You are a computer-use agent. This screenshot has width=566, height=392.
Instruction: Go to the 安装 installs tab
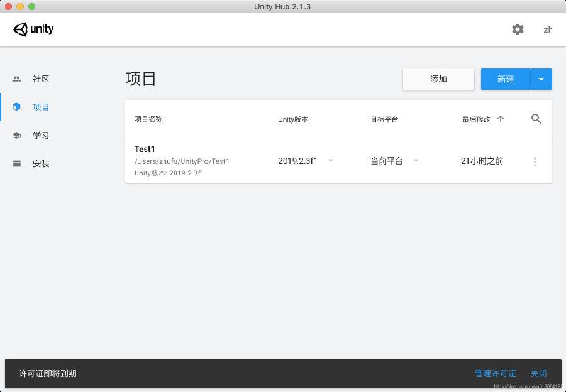tap(41, 164)
